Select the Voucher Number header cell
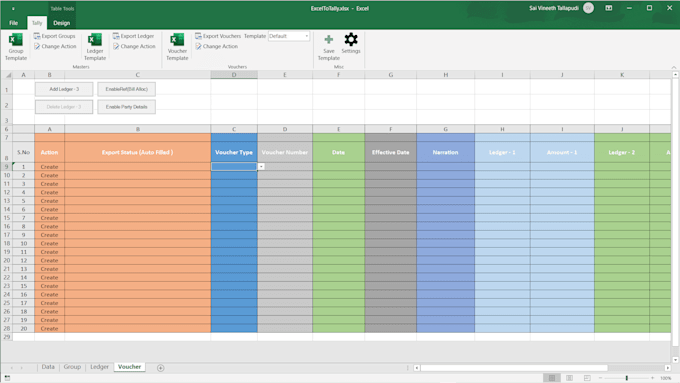The width and height of the screenshot is (680, 383). click(284, 152)
